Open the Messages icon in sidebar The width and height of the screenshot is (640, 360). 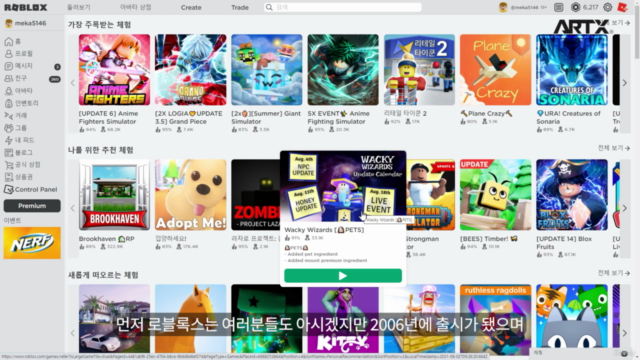[9, 66]
